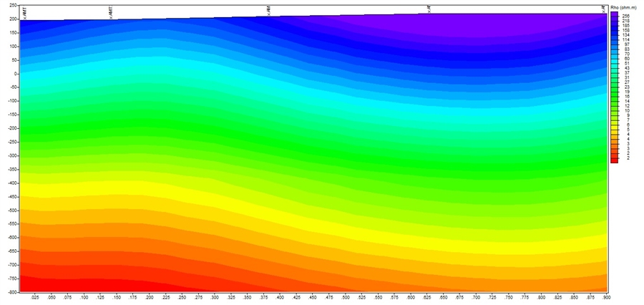This screenshot has width=644, height=305.
Task: Click the 7 ohm.m yellow-green legend swatch
Action: (614, 117)
